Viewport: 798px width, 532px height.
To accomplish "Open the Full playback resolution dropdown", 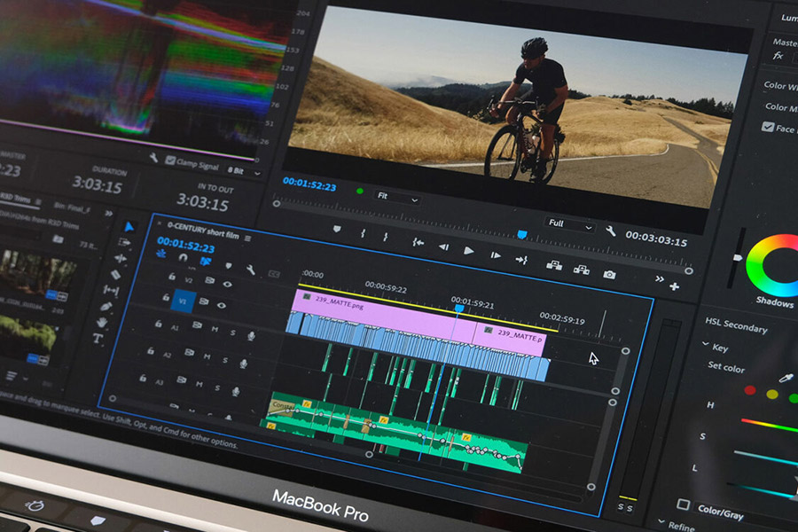I will point(570,224).
